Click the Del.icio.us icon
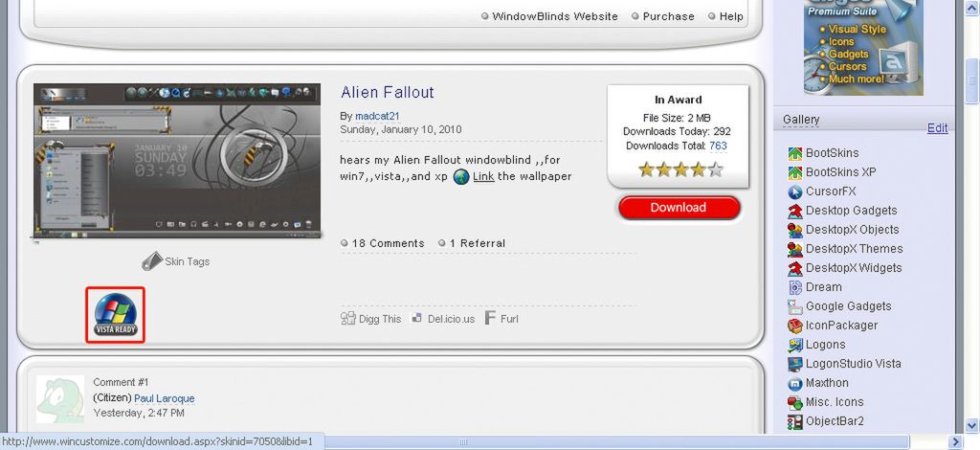 tap(416, 318)
